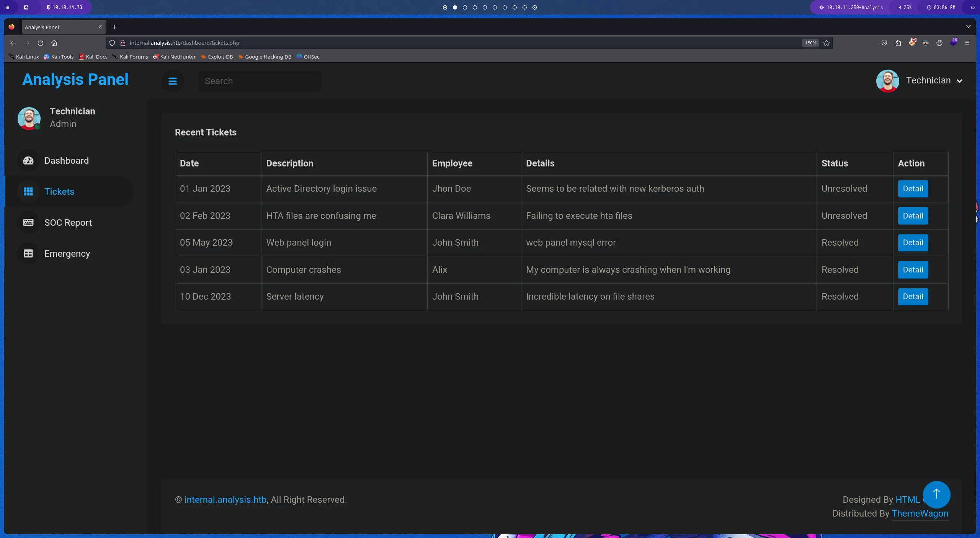Image resolution: width=980 pixels, height=538 pixels.
Task: Toggle the sidebar hamburger menu button
Action: (x=173, y=81)
